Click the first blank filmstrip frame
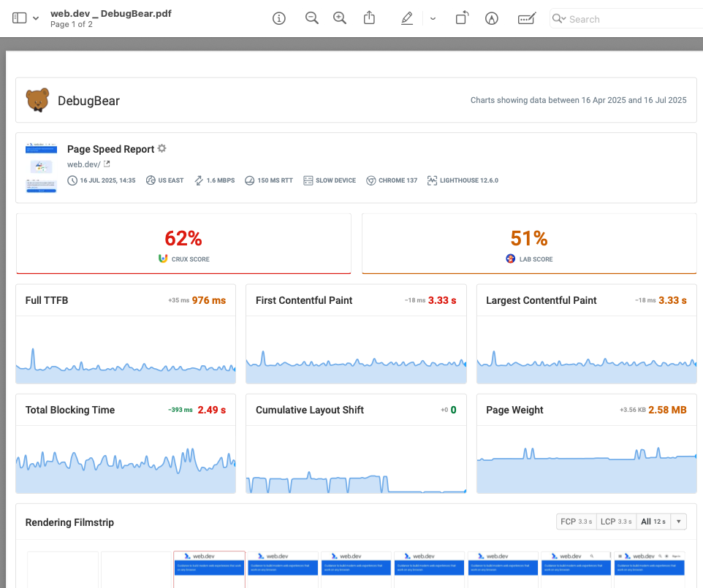 click(63, 570)
